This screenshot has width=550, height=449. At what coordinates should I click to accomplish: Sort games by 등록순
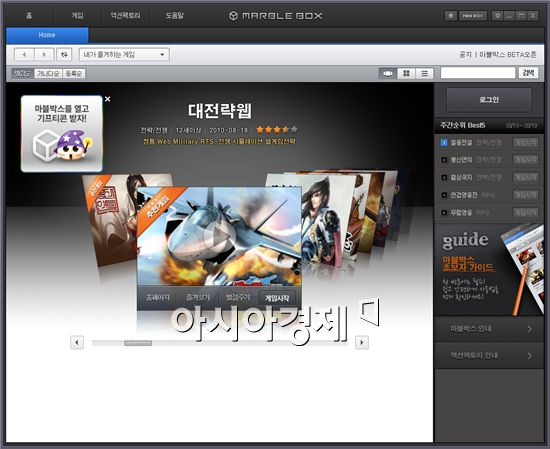[74, 73]
